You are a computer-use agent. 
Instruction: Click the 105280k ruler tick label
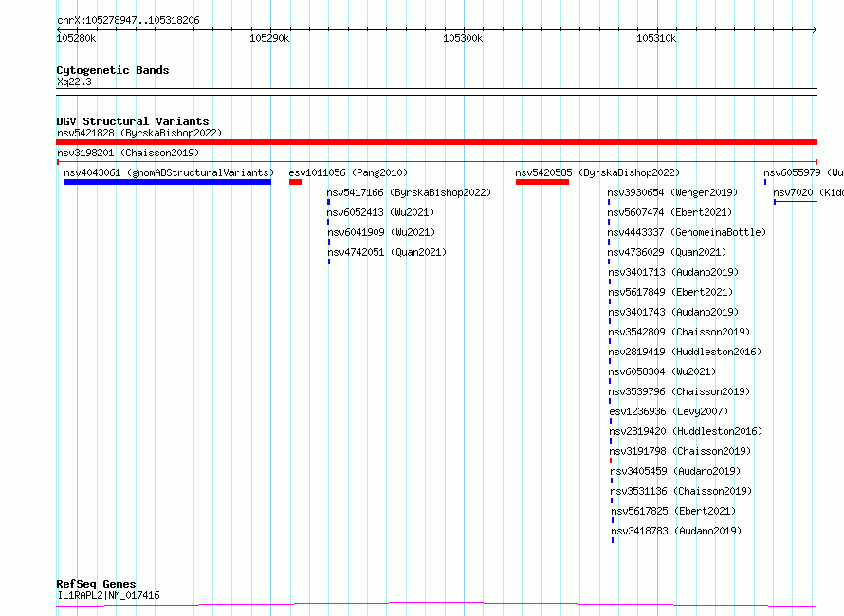pos(76,38)
